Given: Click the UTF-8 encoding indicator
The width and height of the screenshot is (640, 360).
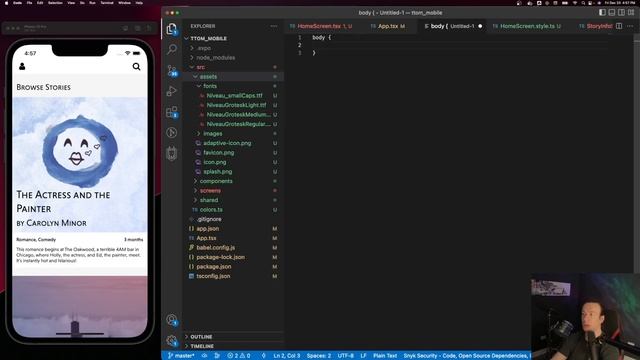Looking at the screenshot, I should click(346, 356).
